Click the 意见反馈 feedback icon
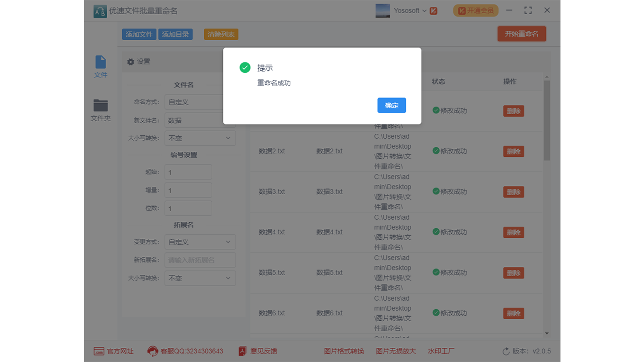Screen dimensions: 644x362 pos(242,351)
